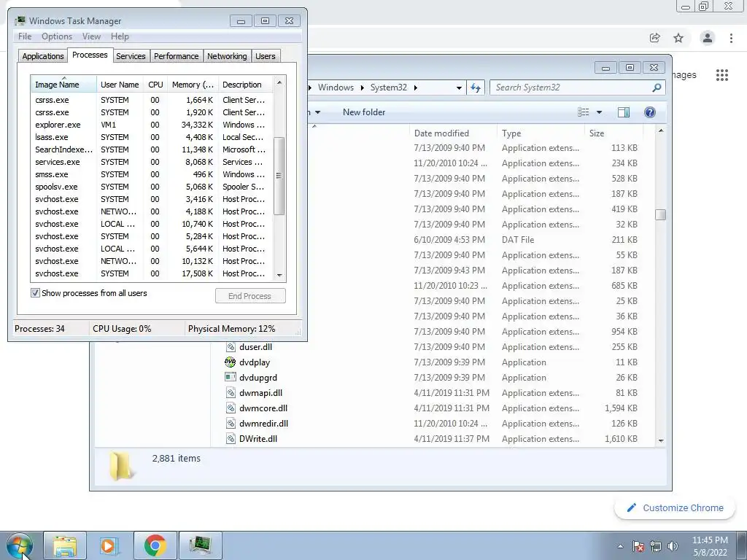The width and height of the screenshot is (747, 560).
Task: Select the dwmredir.dll file
Action: 264,424
